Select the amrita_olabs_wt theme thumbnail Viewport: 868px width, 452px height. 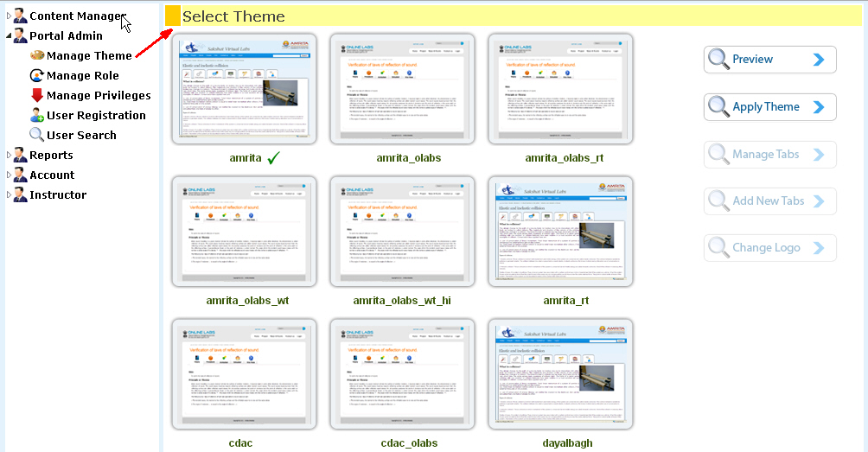pos(244,232)
